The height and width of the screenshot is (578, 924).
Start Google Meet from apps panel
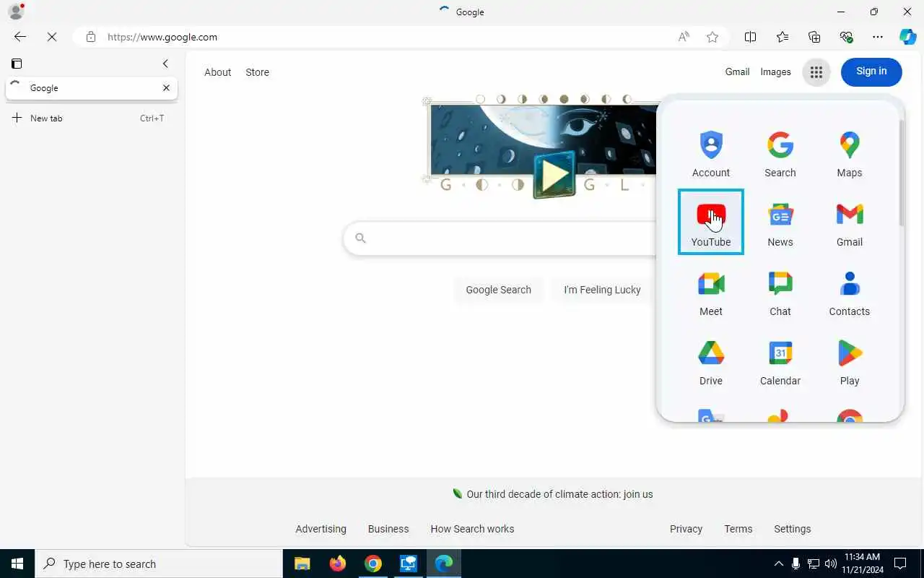[x=711, y=292]
